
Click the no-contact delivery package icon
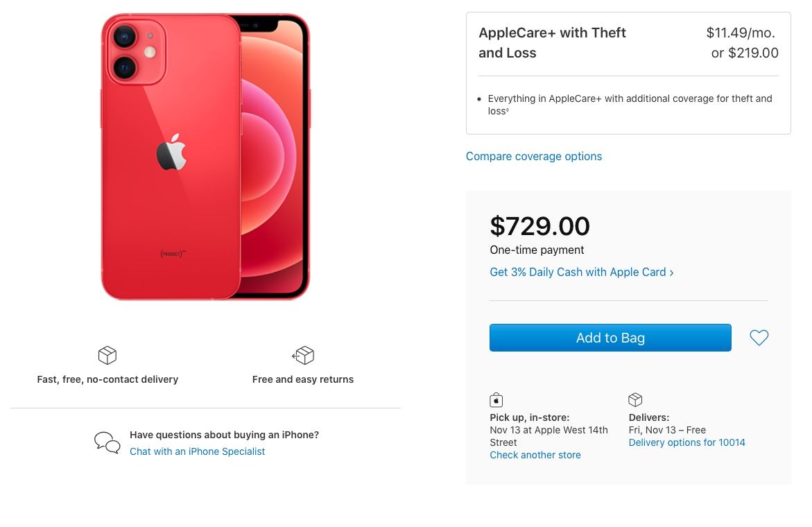pos(107,355)
